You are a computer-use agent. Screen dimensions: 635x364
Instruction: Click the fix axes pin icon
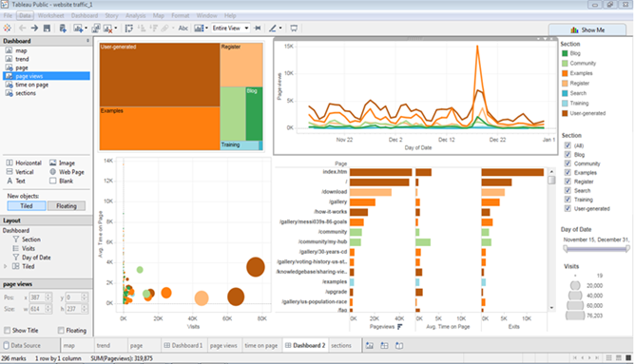[x=258, y=28]
